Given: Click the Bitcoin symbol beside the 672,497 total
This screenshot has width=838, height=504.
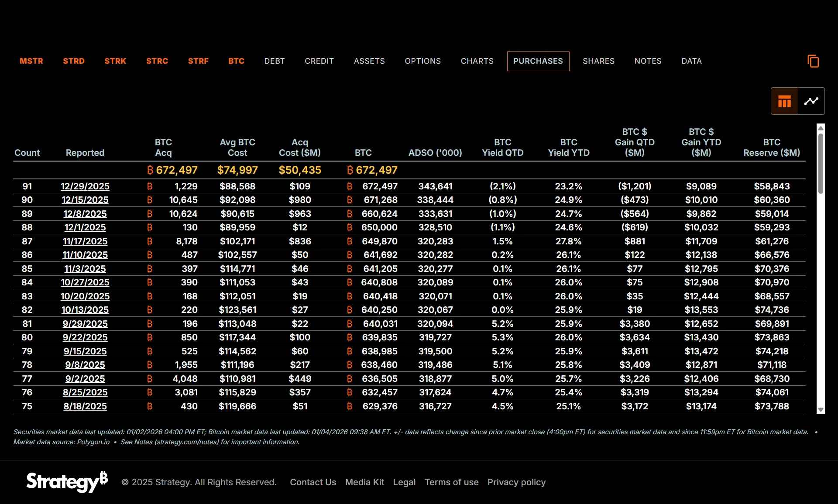Looking at the screenshot, I should pyautogui.click(x=150, y=170).
